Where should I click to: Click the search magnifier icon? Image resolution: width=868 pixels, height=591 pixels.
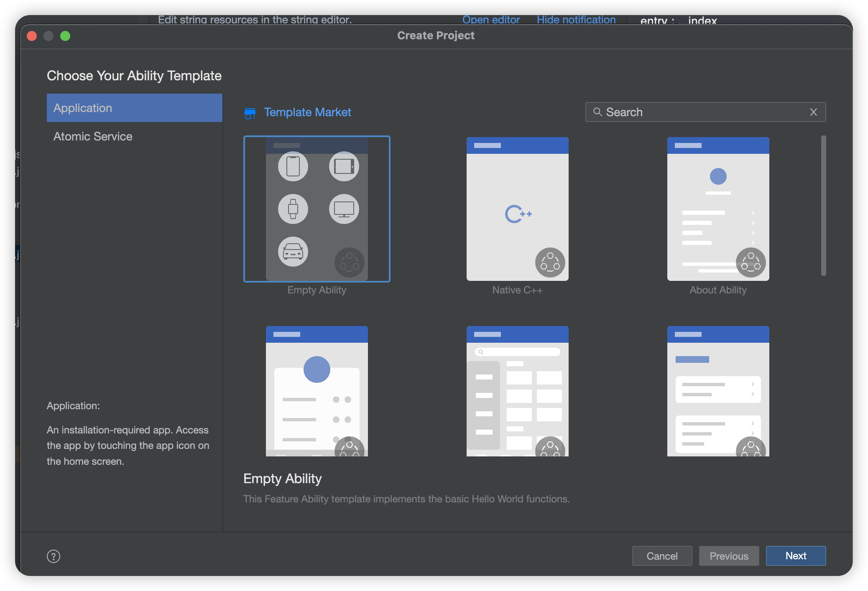[x=597, y=112]
